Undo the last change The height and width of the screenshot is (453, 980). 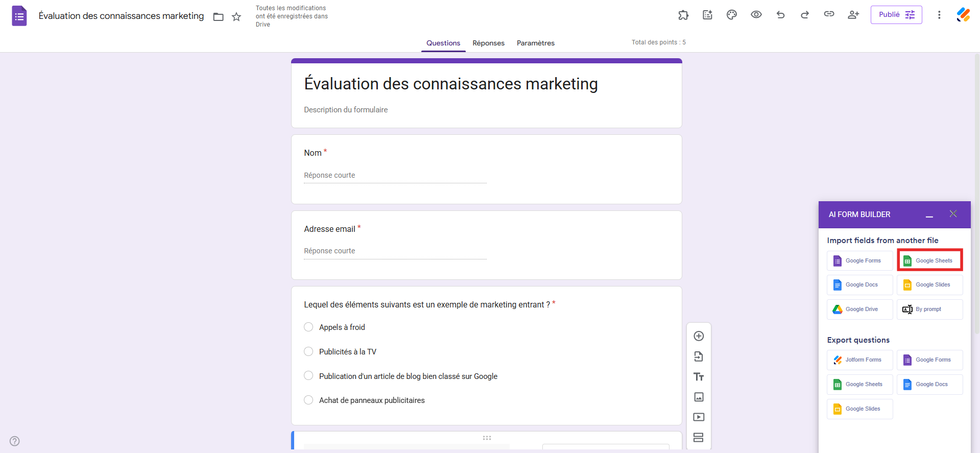coord(780,15)
